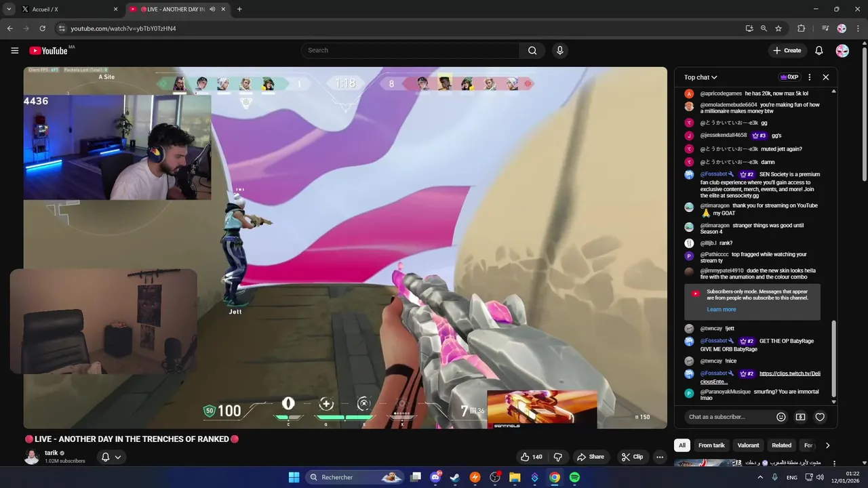Share the live stream
This screenshot has height=488, width=868.
(x=590, y=457)
